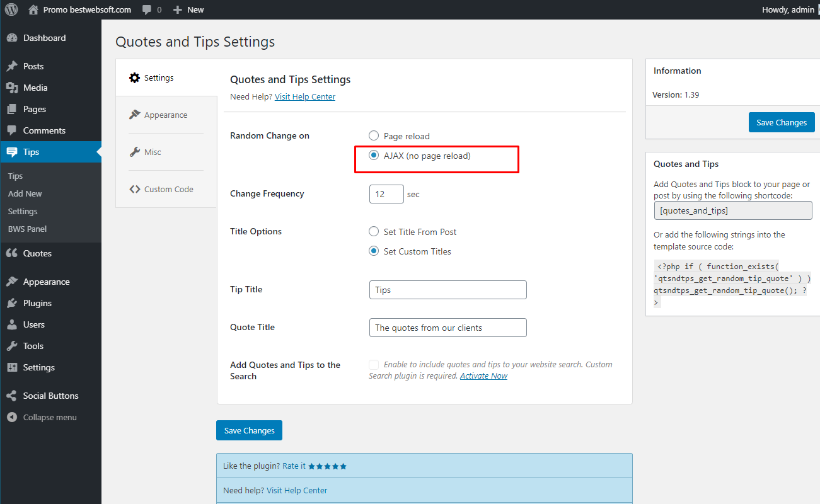Switch to the Misc tab
The image size is (820, 504).
coord(166,152)
